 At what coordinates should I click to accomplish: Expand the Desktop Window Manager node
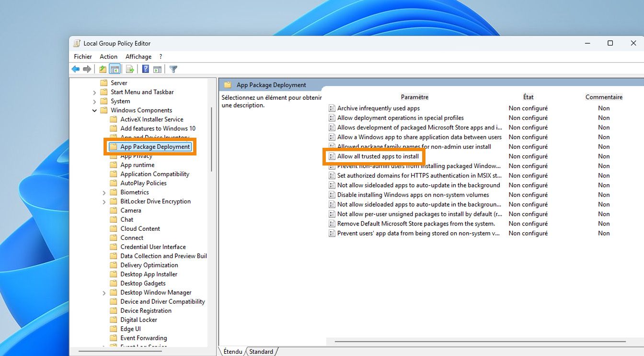pyautogui.click(x=104, y=293)
